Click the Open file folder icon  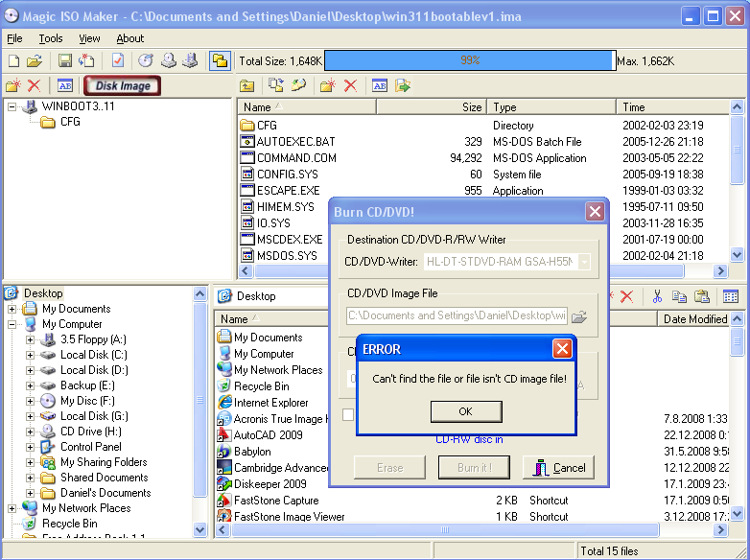point(34,61)
